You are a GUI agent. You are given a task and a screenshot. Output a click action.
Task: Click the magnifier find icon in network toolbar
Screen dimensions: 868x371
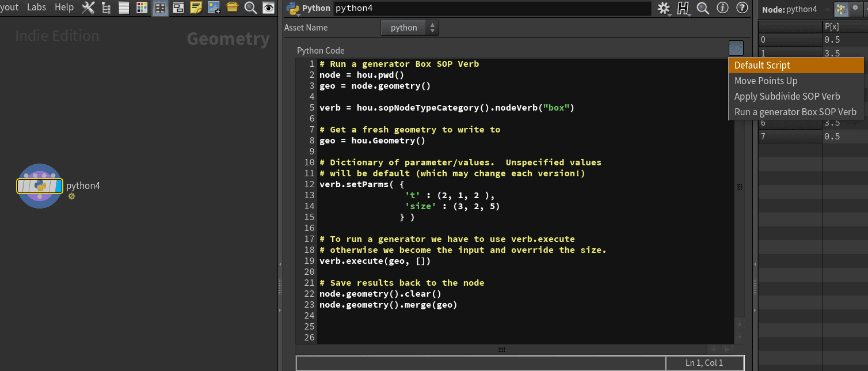[x=250, y=7]
